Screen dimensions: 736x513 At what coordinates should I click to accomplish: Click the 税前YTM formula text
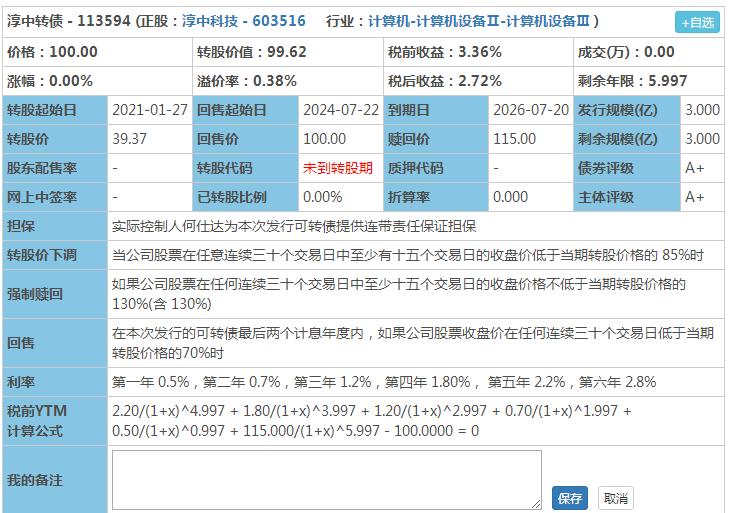coord(372,421)
